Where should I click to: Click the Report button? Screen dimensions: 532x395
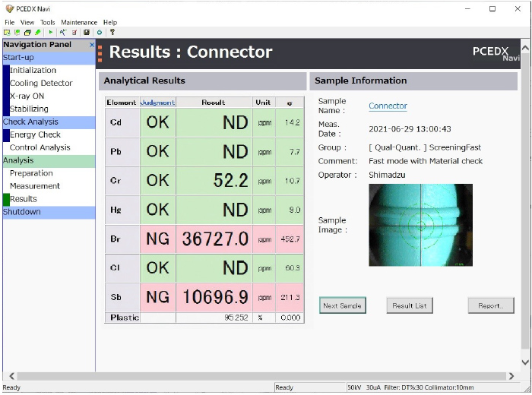491,305
